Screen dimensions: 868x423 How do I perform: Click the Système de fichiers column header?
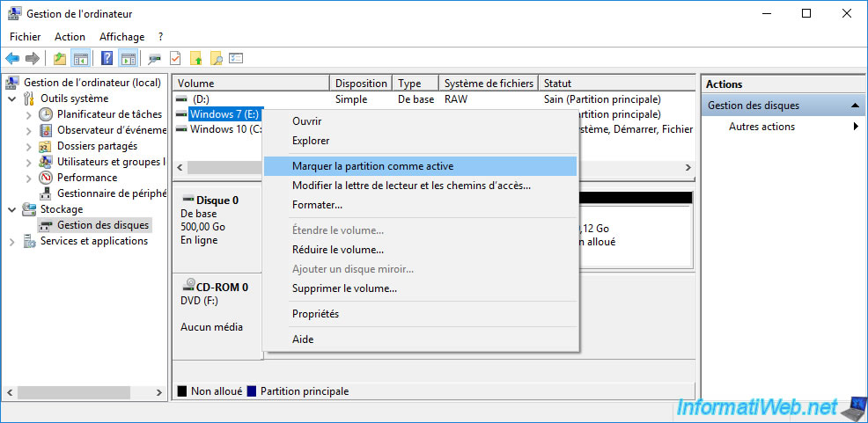(488, 84)
